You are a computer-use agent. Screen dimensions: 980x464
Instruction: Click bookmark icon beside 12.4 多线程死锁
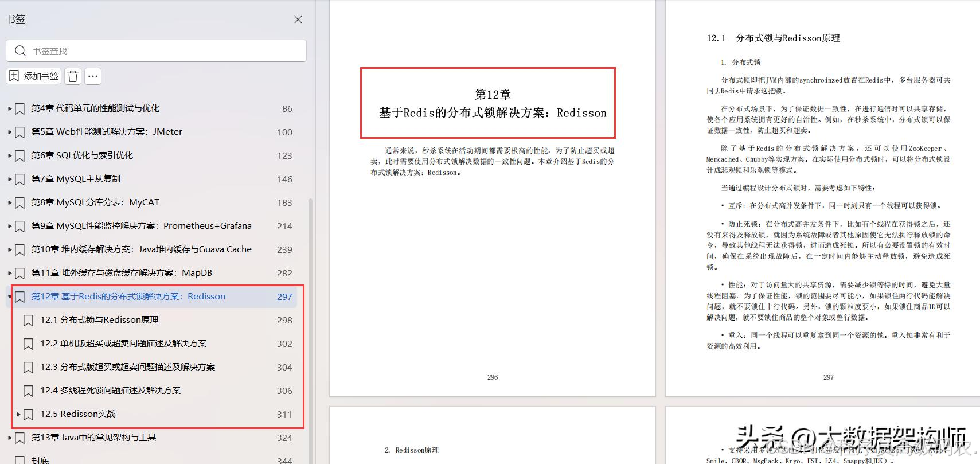(28, 391)
